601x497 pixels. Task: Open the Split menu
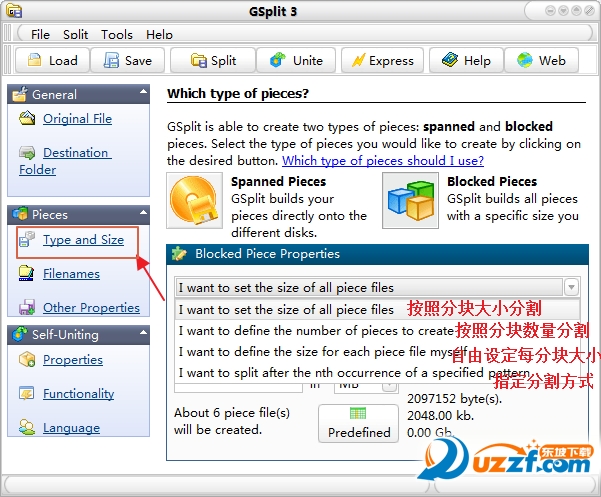[x=76, y=34]
